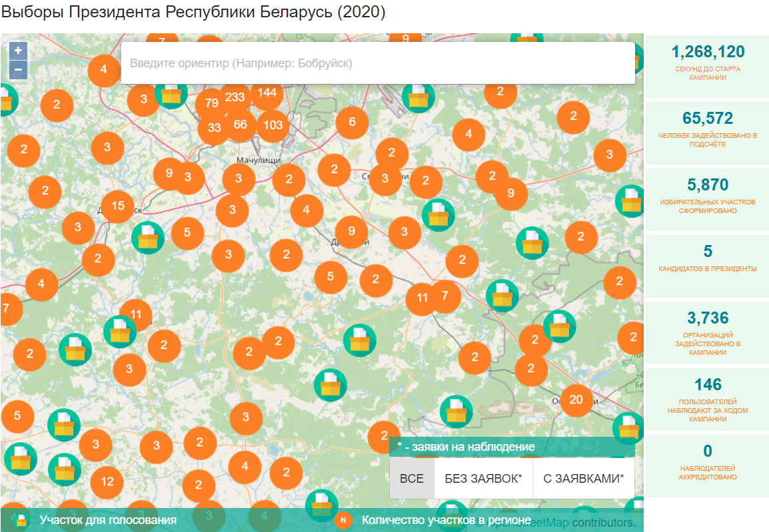Open the ballot box marker left of cluster 79

click(x=171, y=93)
